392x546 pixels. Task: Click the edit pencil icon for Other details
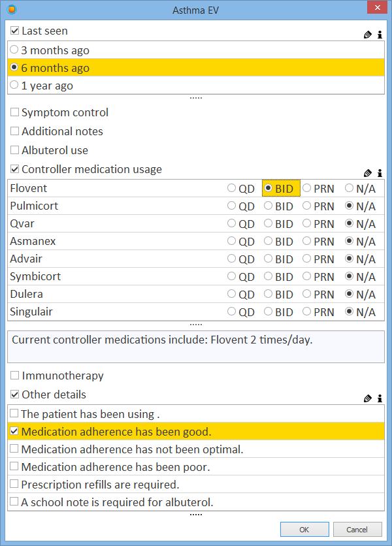[x=368, y=398]
